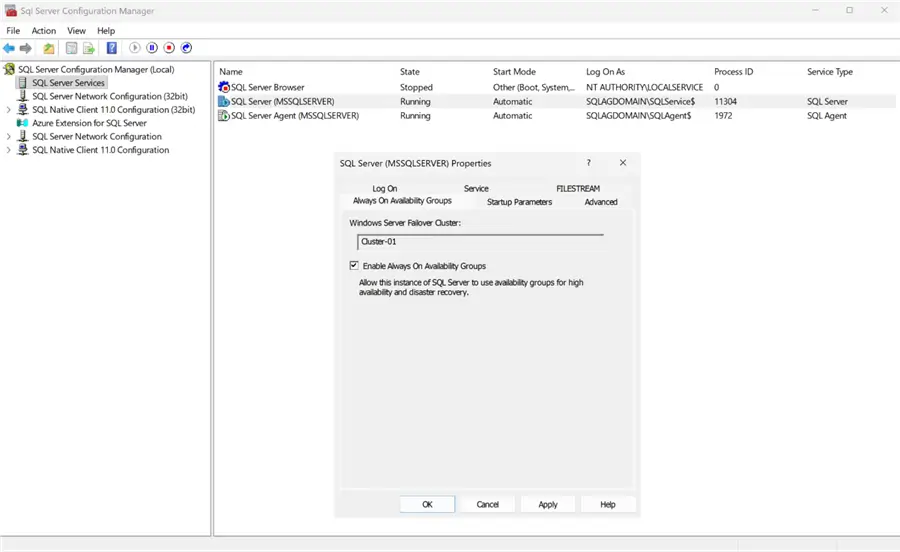Screen dimensions: 900x552
Task: Open the Help menu in menu bar
Action: [x=106, y=30]
